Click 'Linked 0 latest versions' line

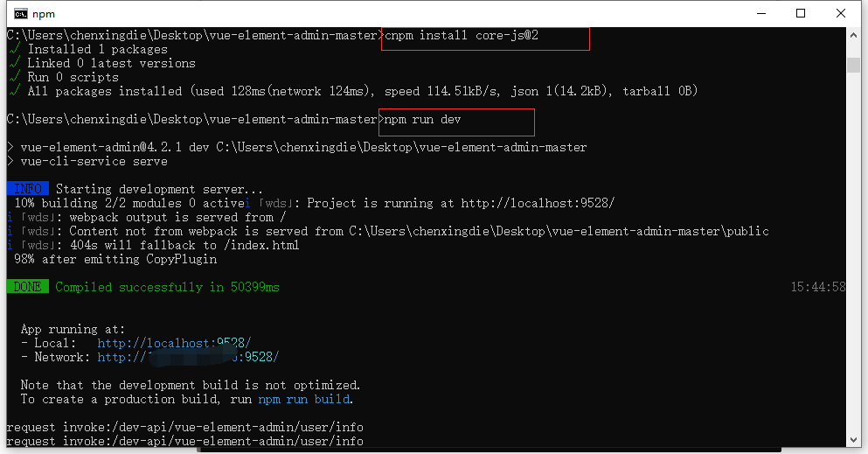point(111,63)
